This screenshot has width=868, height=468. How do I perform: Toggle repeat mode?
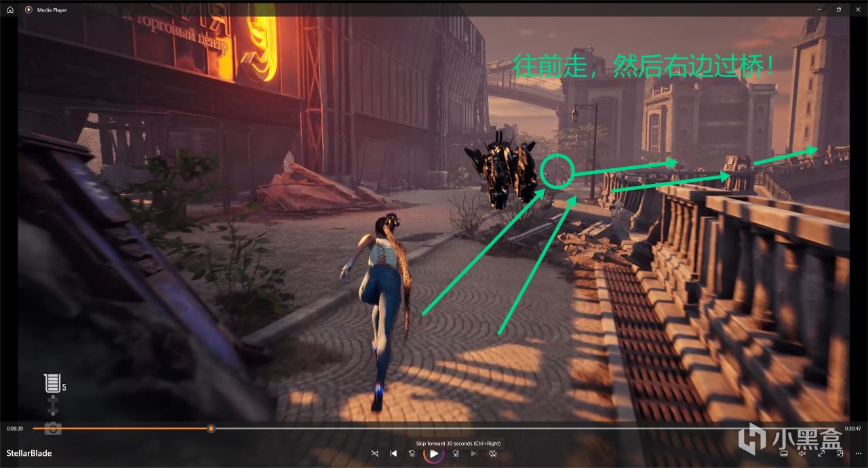493,453
